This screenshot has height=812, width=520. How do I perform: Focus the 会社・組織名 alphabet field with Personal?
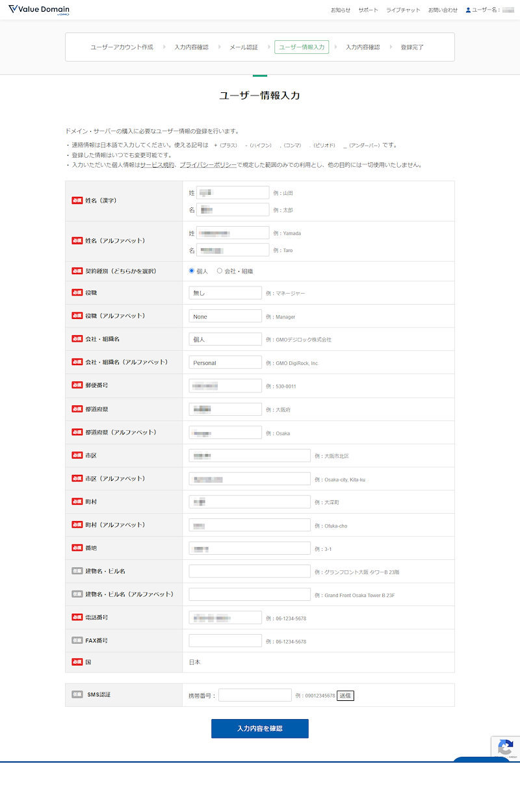[225, 362]
